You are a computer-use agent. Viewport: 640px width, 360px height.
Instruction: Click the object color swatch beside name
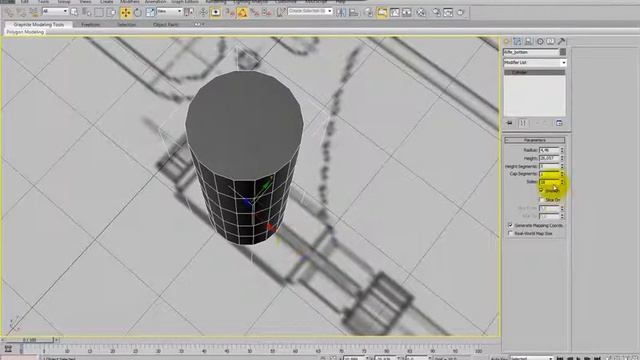(x=563, y=52)
